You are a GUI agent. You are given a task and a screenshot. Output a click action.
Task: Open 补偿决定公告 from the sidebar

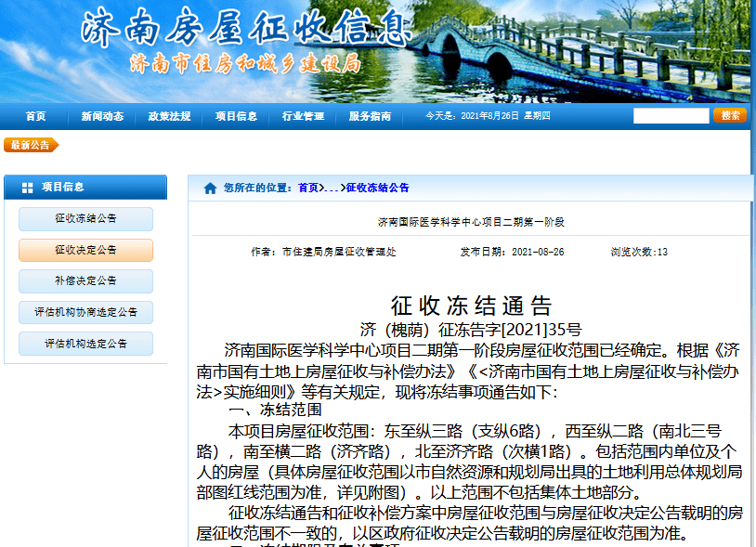[85, 281]
